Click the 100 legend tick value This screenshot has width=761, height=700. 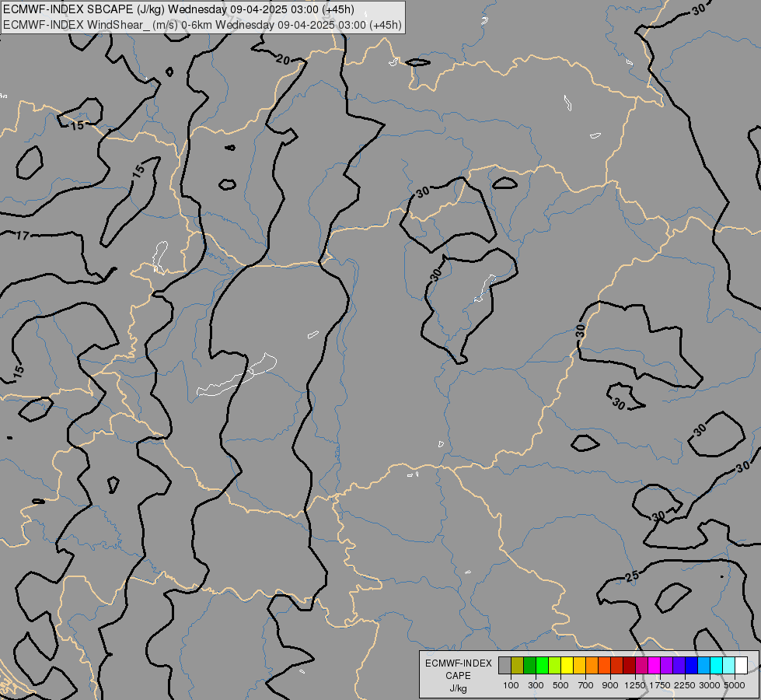point(511,685)
